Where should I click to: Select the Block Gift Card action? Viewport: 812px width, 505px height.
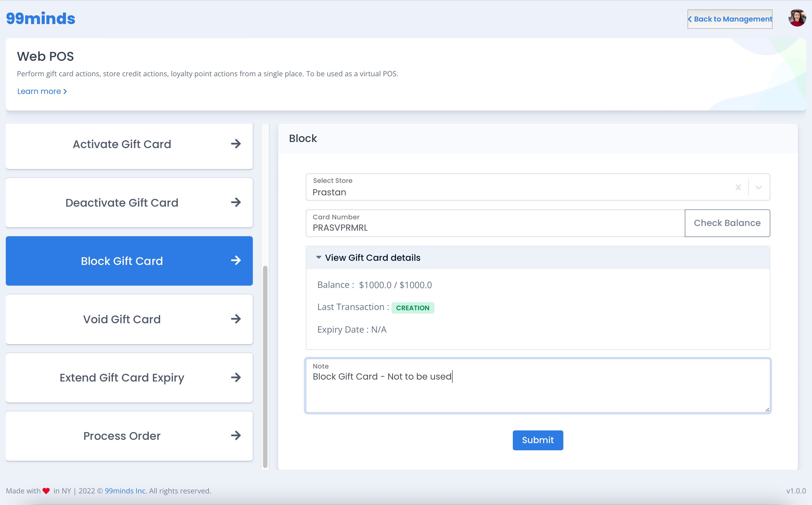(129, 261)
